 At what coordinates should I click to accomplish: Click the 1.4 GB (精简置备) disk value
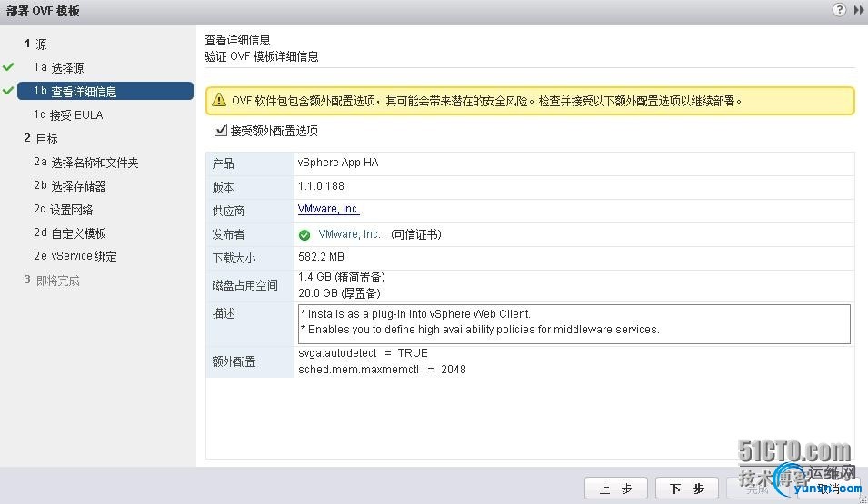pos(342,277)
